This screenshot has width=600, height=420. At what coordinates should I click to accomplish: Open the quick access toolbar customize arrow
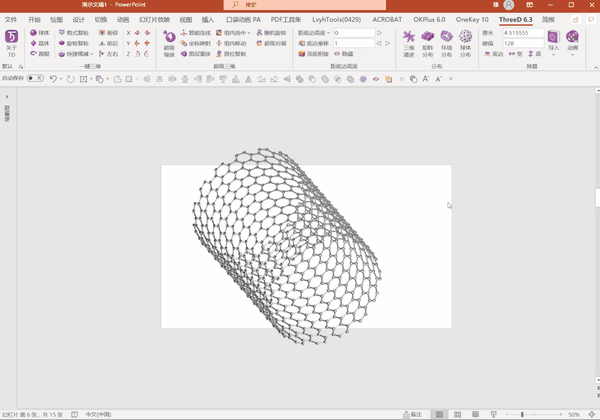(451, 79)
